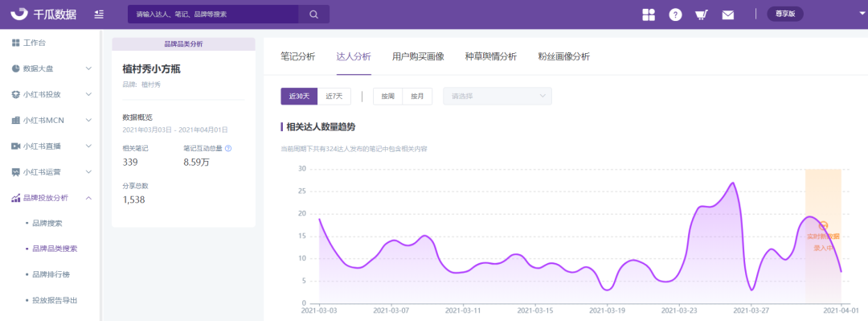868x321 pixels.
Task: Switch to 按月 view
Action: click(x=417, y=96)
